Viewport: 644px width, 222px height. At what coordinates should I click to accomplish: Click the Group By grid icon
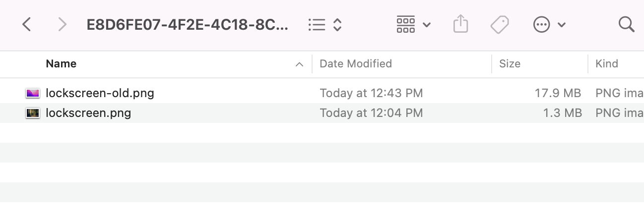point(406,24)
